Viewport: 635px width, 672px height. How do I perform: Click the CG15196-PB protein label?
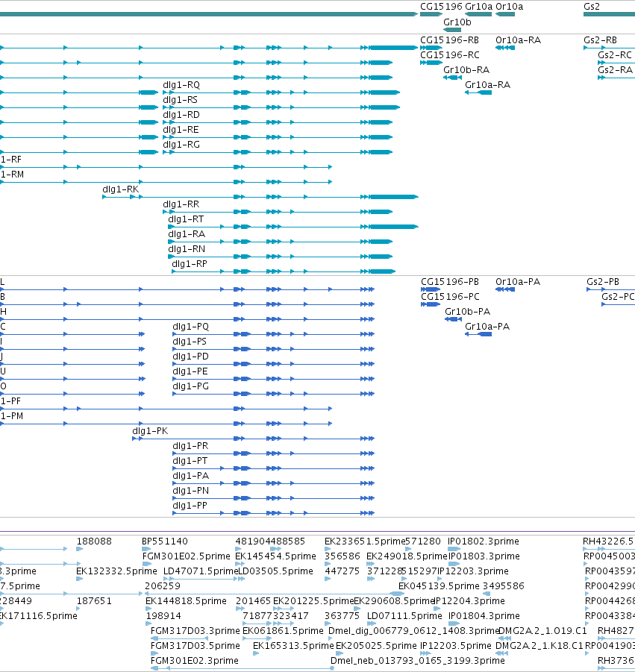[450, 282]
